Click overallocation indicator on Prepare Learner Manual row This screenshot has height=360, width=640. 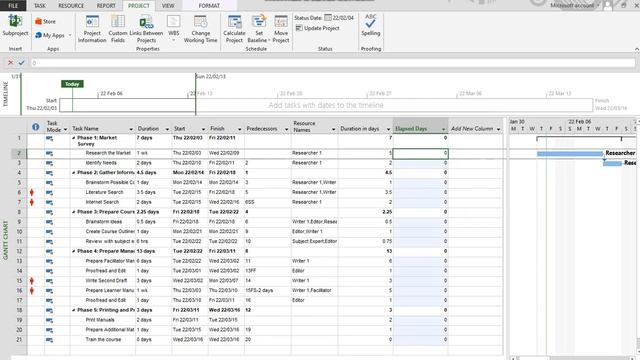pos(32,291)
